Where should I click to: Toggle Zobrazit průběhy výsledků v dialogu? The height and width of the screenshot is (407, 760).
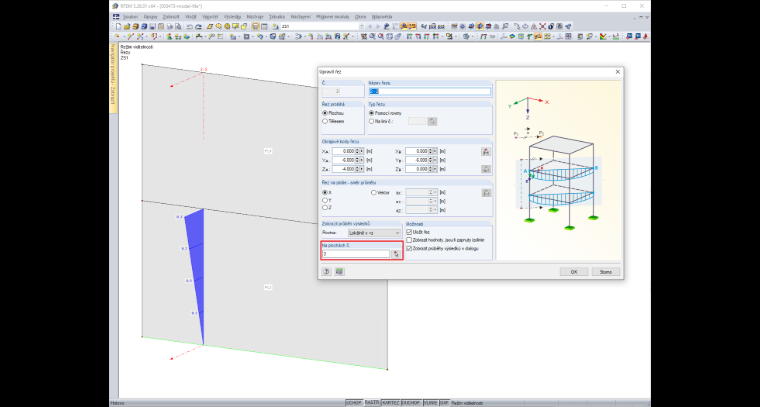pyautogui.click(x=409, y=248)
